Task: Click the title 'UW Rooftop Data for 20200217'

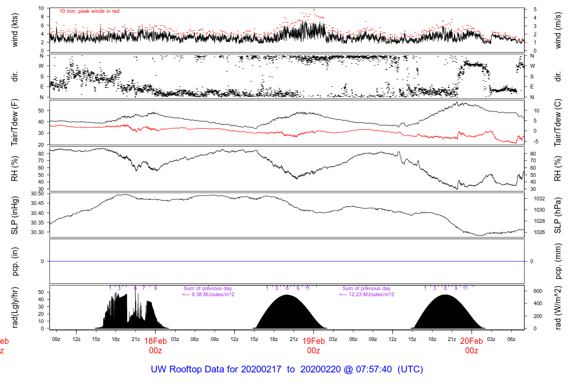Action: pyautogui.click(x=216, y=370)
